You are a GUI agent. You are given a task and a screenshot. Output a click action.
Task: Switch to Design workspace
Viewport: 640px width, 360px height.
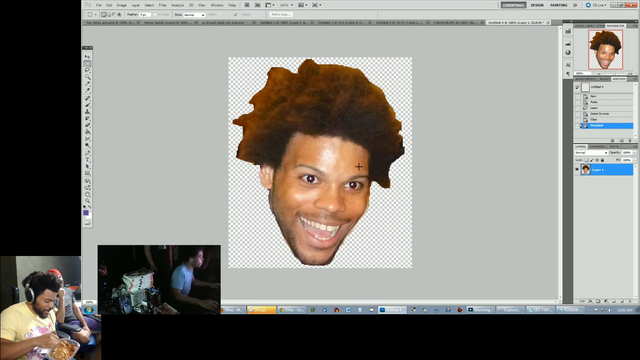537,5
